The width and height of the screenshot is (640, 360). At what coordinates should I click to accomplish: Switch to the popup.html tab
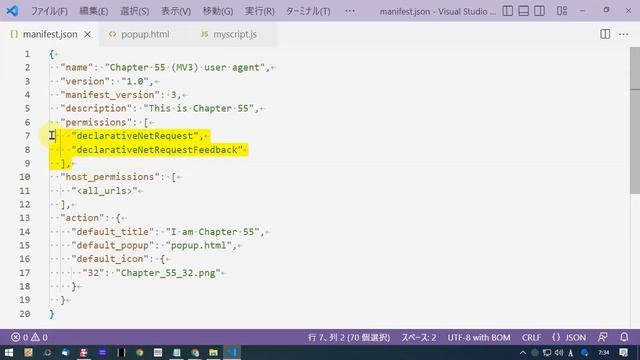[145, 34]
